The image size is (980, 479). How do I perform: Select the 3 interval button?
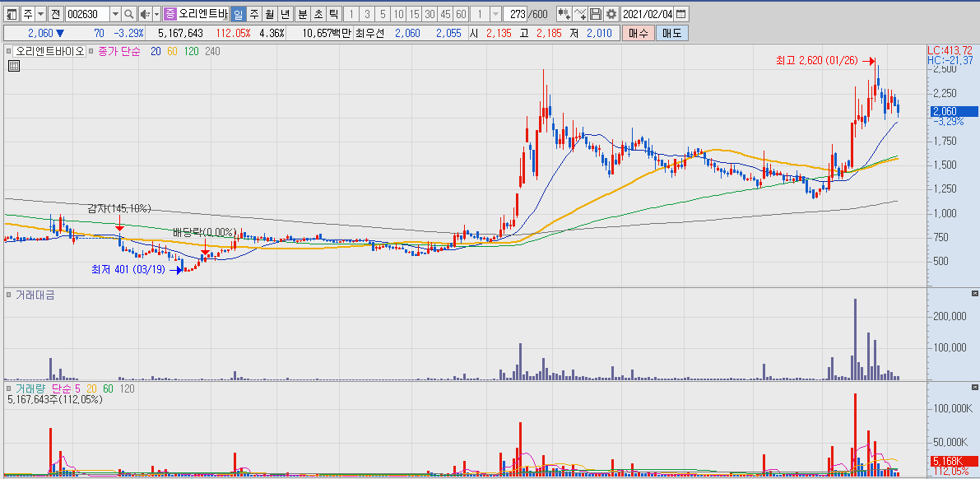tap(367, 14)
